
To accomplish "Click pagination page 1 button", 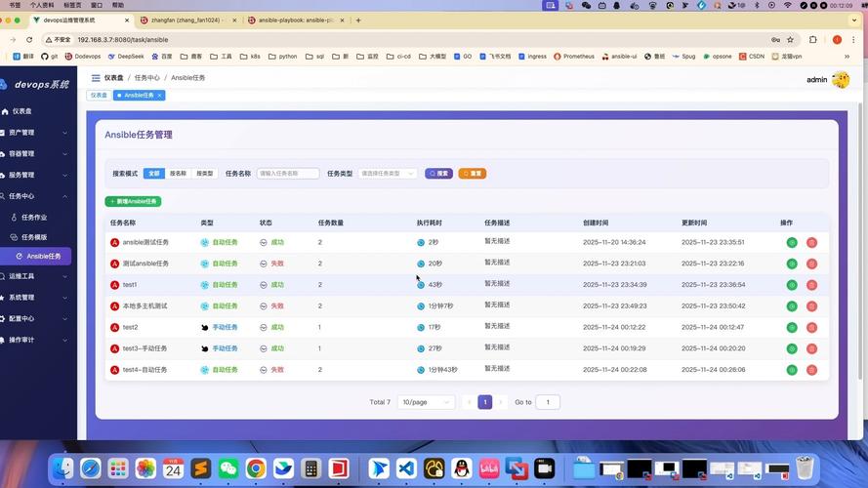I will (x=485, y=402).
